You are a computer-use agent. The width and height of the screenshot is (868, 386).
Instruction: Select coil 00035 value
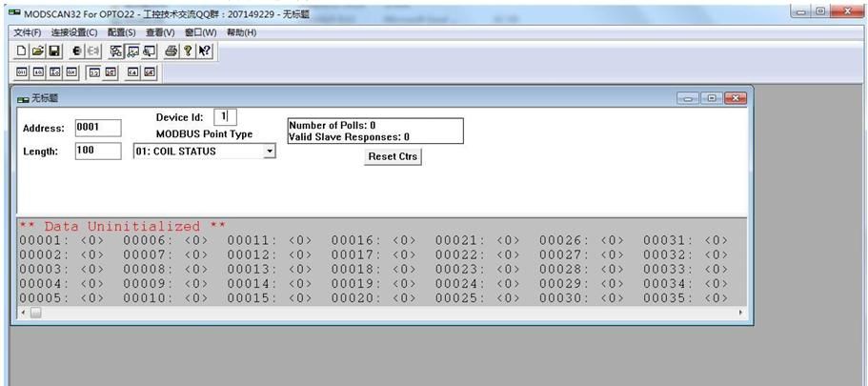(717, 298)
